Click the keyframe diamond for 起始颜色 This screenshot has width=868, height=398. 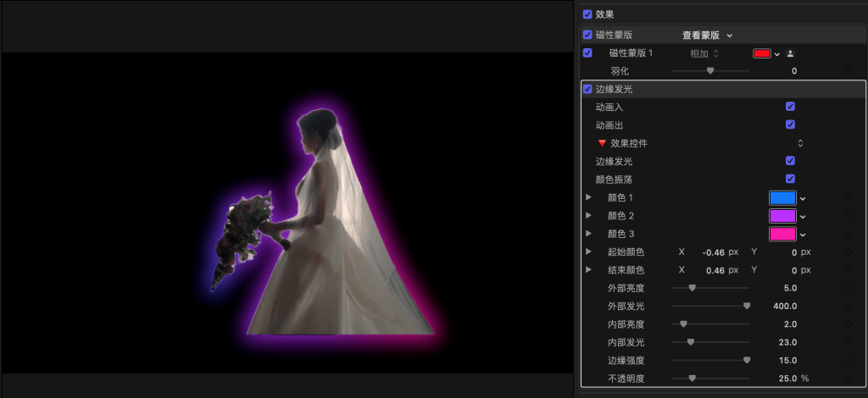[849, 252]
